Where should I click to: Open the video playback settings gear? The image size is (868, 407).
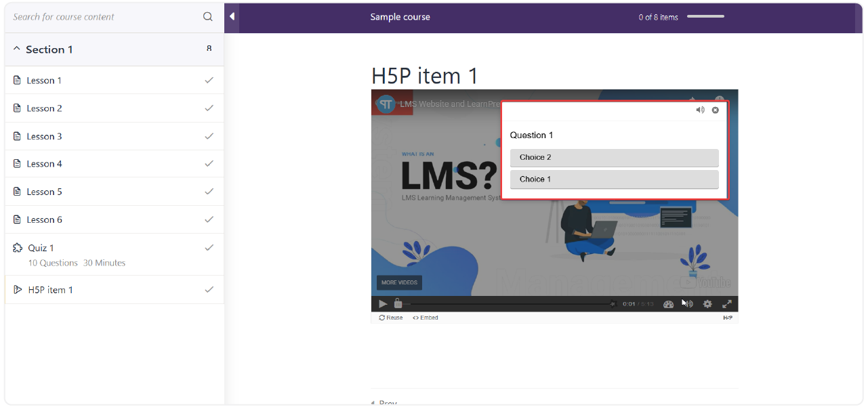click(x=707, y=303)
